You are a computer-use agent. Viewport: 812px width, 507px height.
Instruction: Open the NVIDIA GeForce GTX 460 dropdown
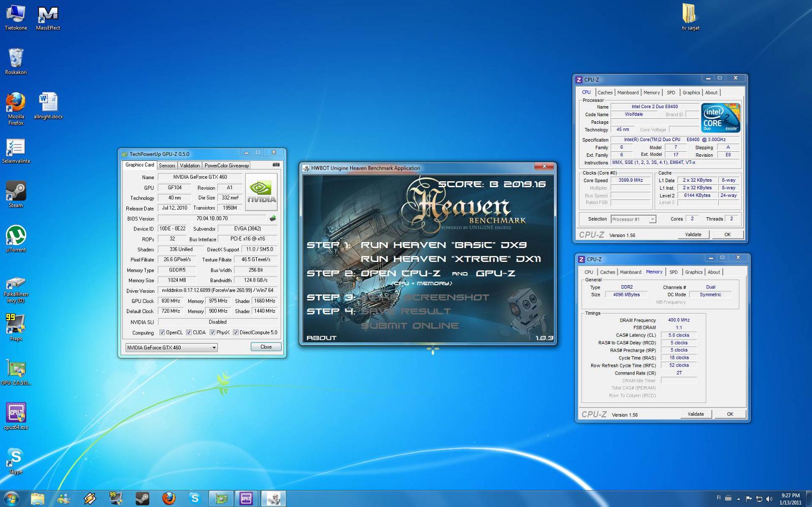pyautogui.click(x=172, y=348)
